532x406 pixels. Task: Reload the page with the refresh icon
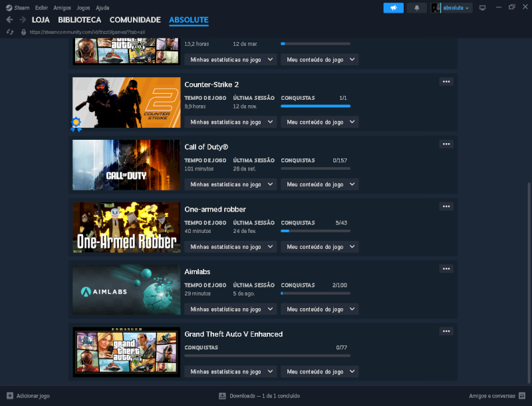[10, 32]
